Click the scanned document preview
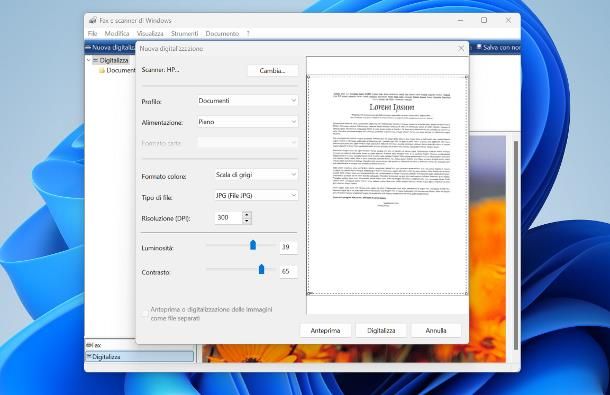 point(388,185)
